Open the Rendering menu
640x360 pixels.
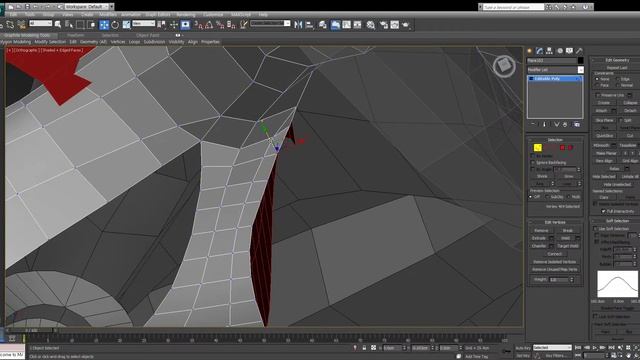186,15
